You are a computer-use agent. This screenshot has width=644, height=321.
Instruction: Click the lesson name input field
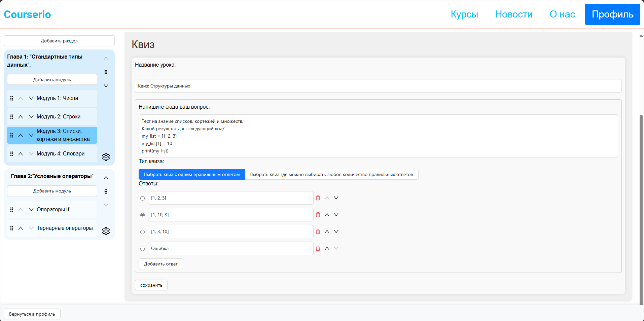tap(236, 86)
